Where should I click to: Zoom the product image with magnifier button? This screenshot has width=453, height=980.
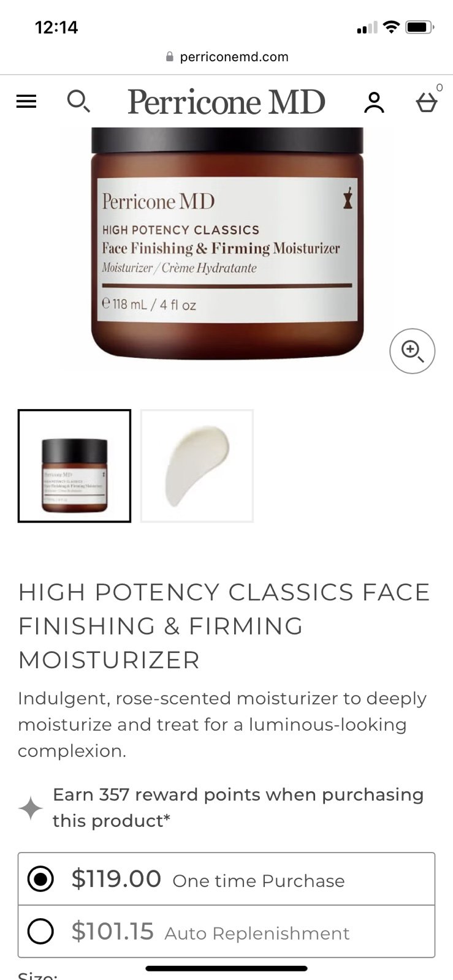coord(413,351)
